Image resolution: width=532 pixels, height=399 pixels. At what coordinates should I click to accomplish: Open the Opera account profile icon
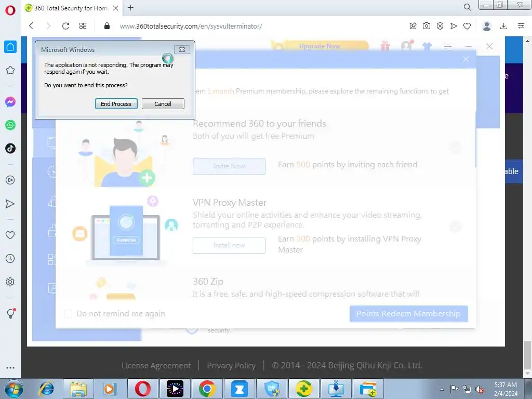487,26
